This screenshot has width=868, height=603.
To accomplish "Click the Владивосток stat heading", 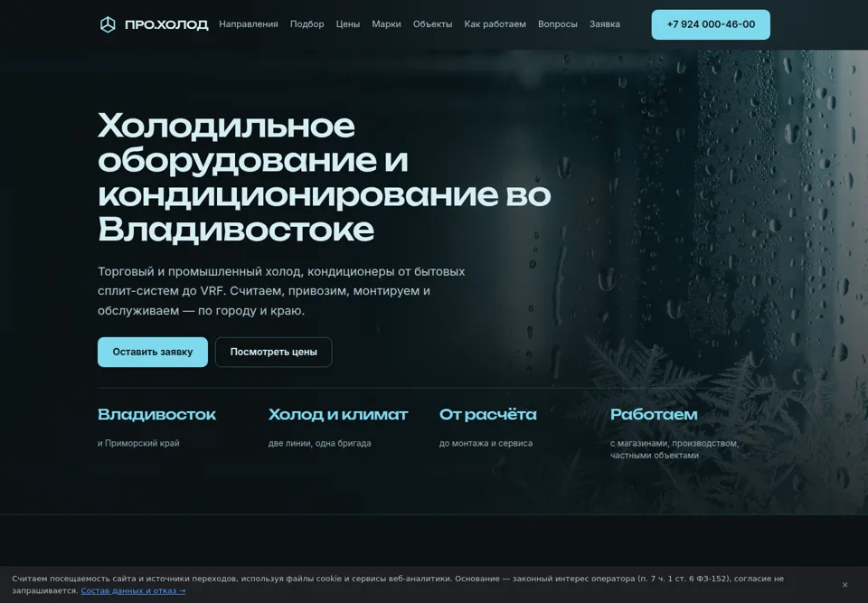I will coord(156,415).
